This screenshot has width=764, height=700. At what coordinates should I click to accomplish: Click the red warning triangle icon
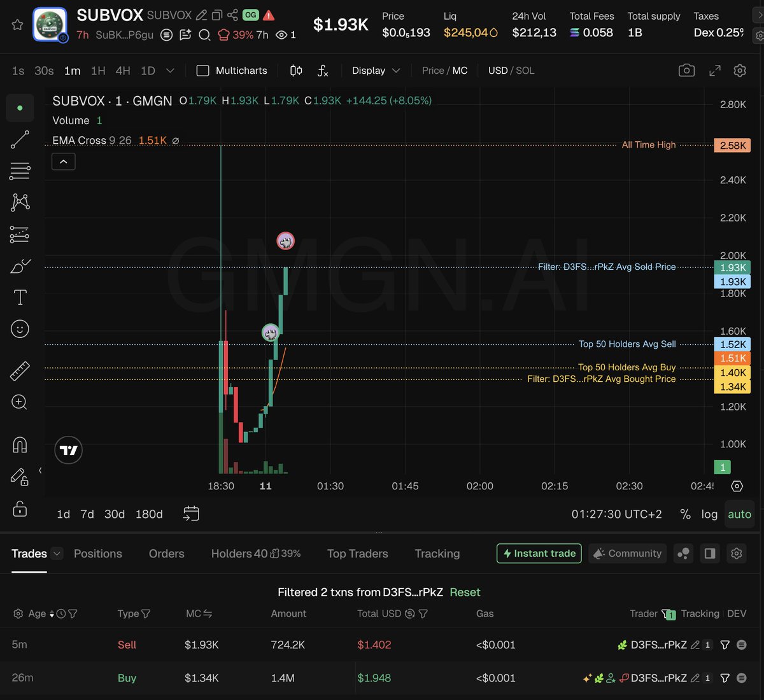coord(269,15)
